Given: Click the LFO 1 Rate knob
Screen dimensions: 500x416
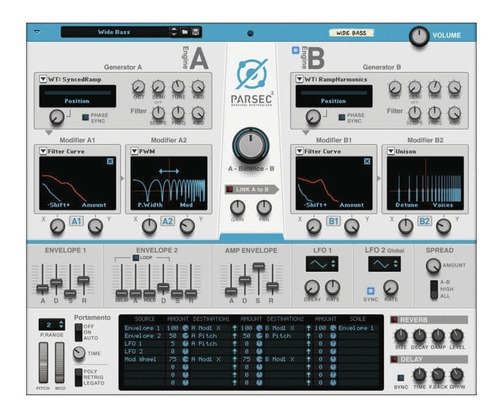Looking at the screenshot, I should pyautogui.click(x=332, y=287).
